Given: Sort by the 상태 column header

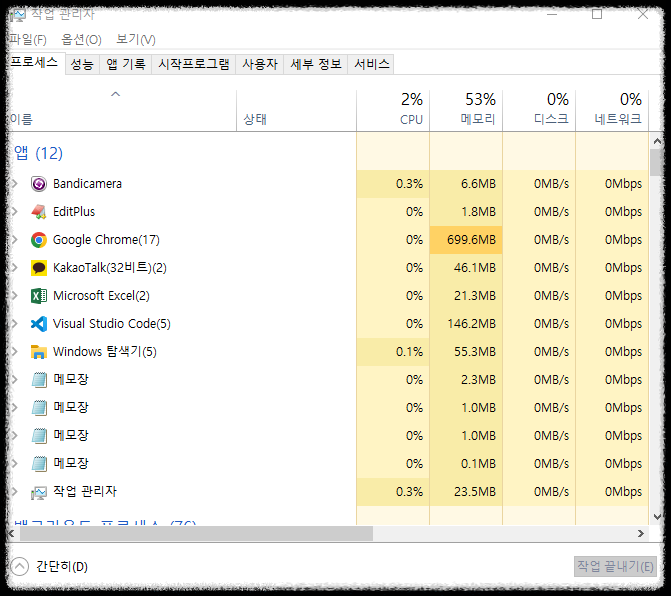Looking at the screenshot, I should pos(296,110).
